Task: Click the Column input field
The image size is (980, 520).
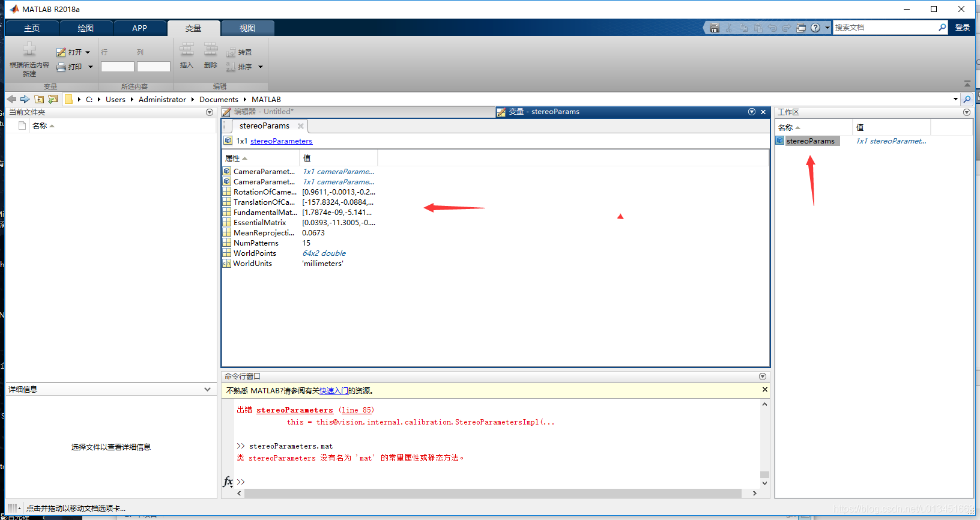Action: point(154,67)
